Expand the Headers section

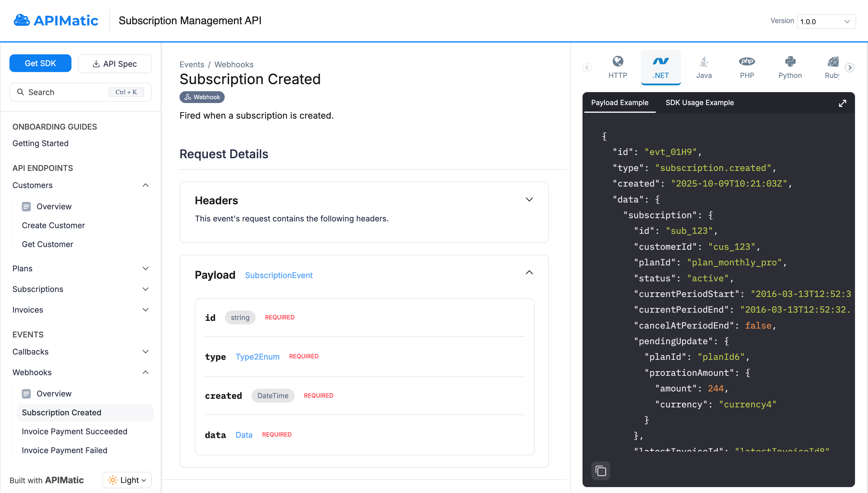tap(529, 200)
